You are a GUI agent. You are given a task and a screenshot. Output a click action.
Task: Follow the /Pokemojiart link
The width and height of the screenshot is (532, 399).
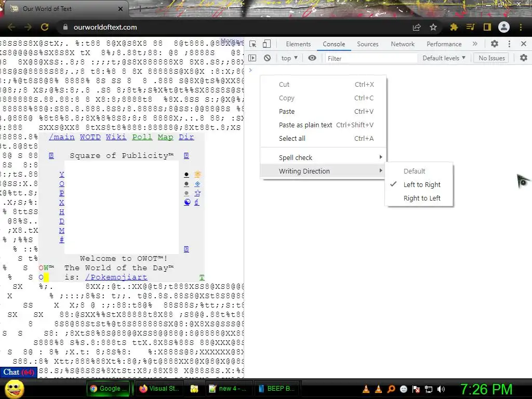point(116,277)
